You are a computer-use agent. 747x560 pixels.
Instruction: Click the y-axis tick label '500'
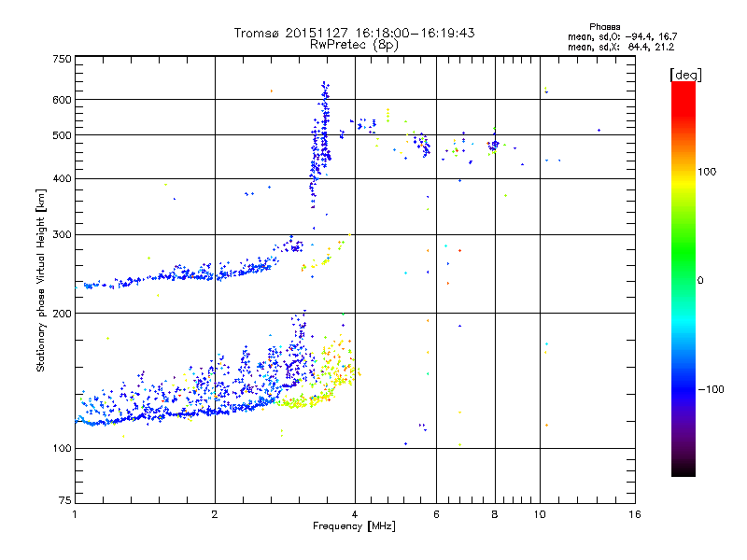[x=62, y=135]
